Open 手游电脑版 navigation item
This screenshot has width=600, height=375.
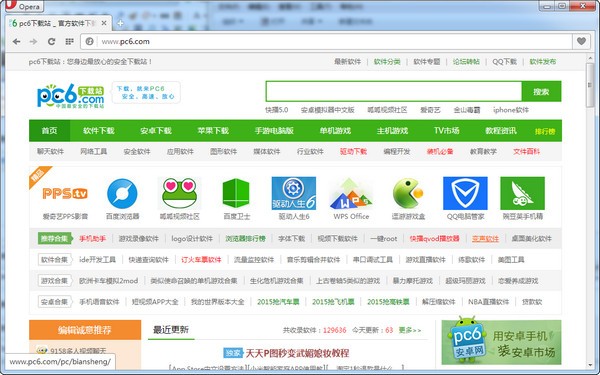pos(274,131)
